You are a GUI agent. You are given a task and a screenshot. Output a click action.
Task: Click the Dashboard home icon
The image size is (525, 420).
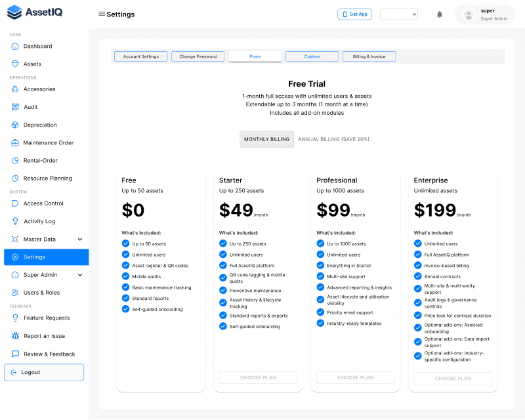[x=15, y=46]
